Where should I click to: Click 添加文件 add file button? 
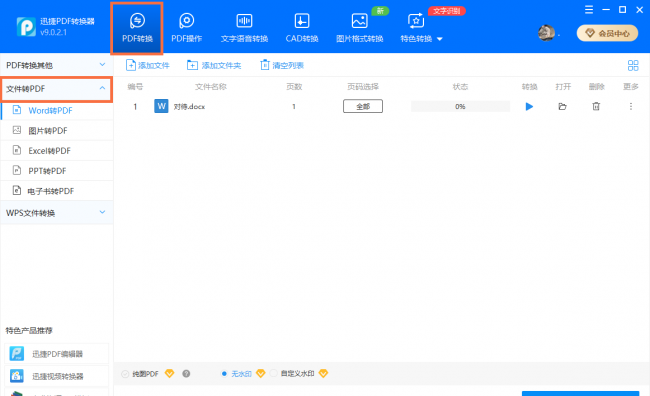[x=148, y=65]
